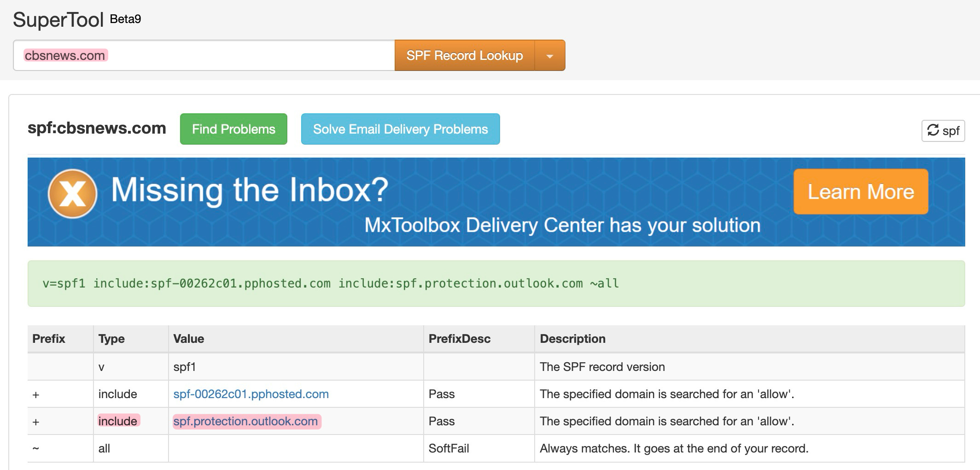Click the Missing the Inbox banner headline
Screen dimensions: 980x470
[250, 190]
